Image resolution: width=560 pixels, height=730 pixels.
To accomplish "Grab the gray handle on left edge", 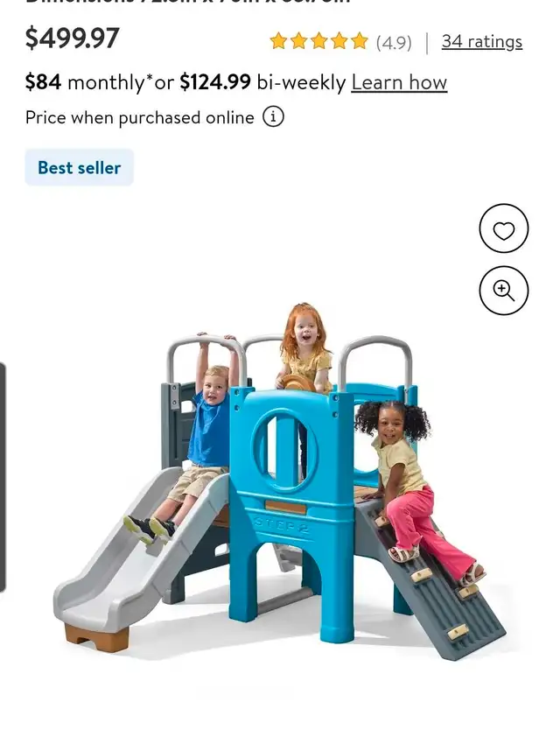I will click(x=3, y=477).
